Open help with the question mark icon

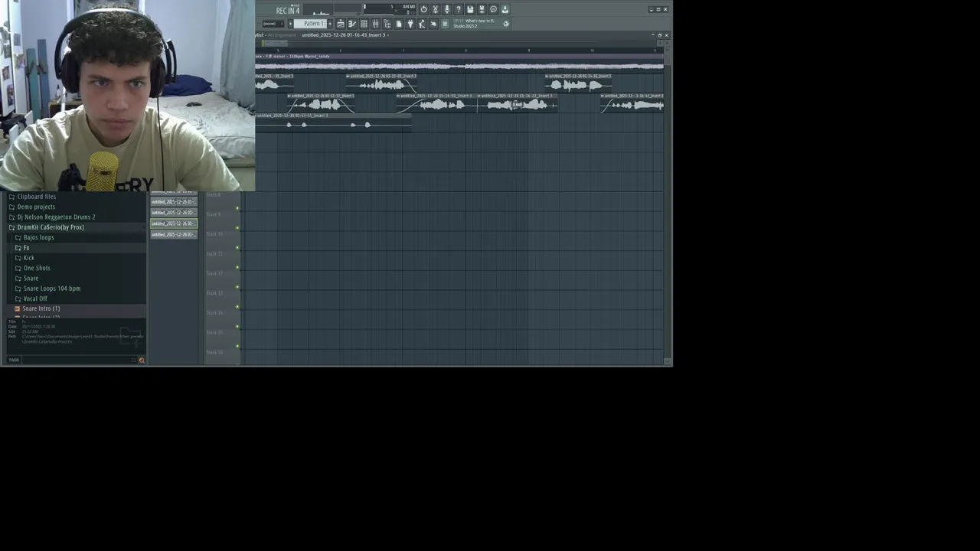(x=459, y=9)
